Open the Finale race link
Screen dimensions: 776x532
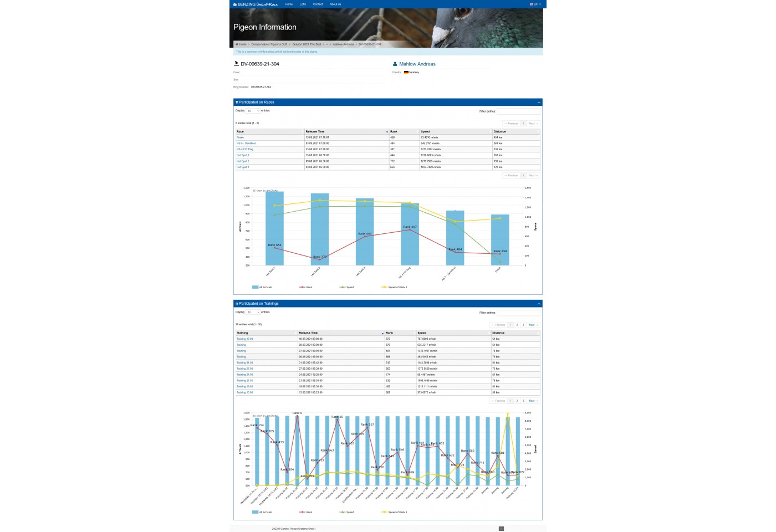240,137
